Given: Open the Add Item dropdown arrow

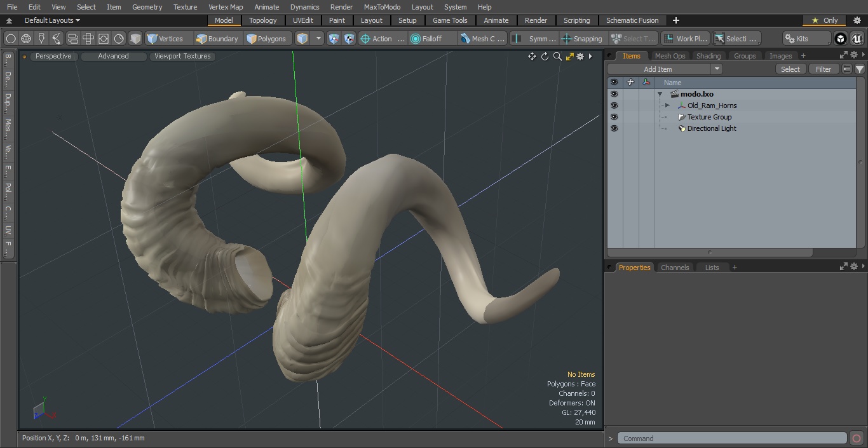Looking at the screenshot, I should [x=717, y=69].
